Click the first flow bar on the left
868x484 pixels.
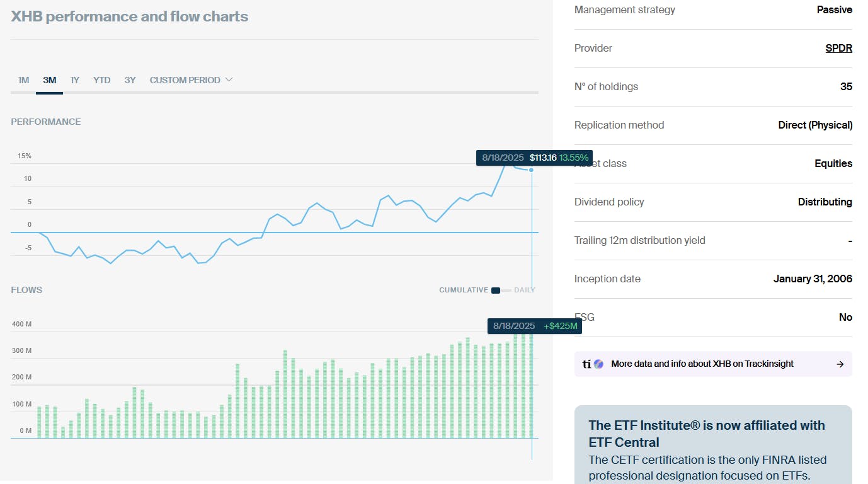tap(39, 422)
